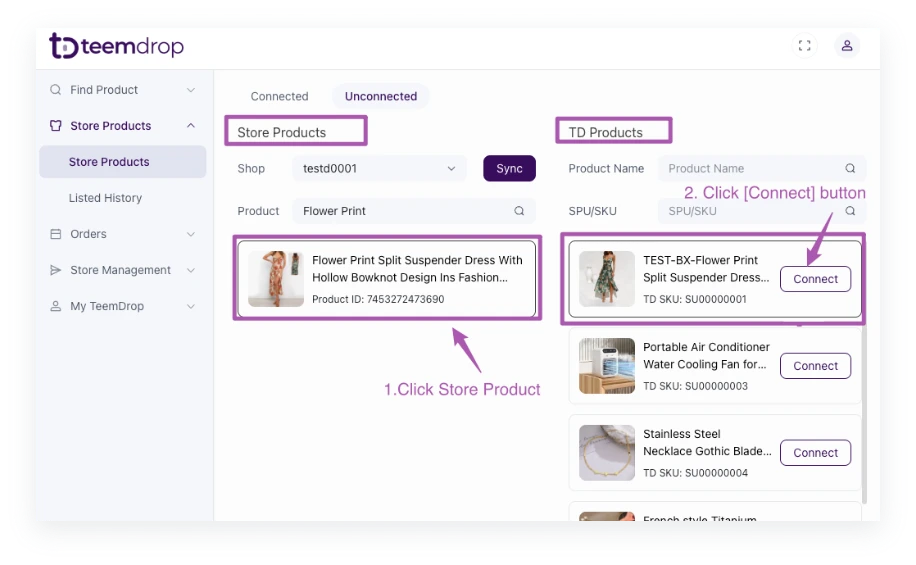Connect the TEST-BX-Flower Print dress product
The height and width of the screenshot is (565, 916).
(x=815, y=279)
